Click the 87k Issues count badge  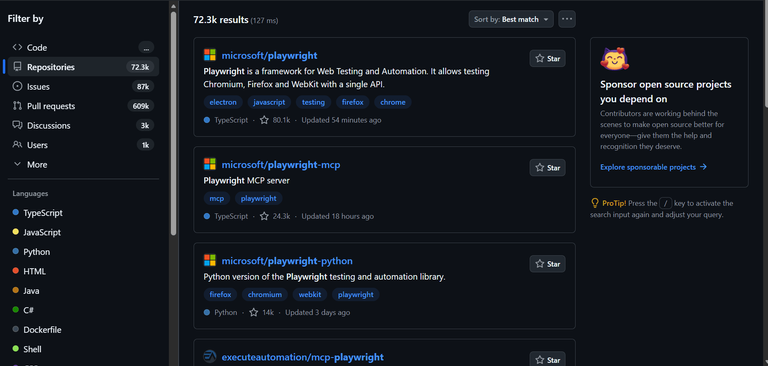(143, 87)
